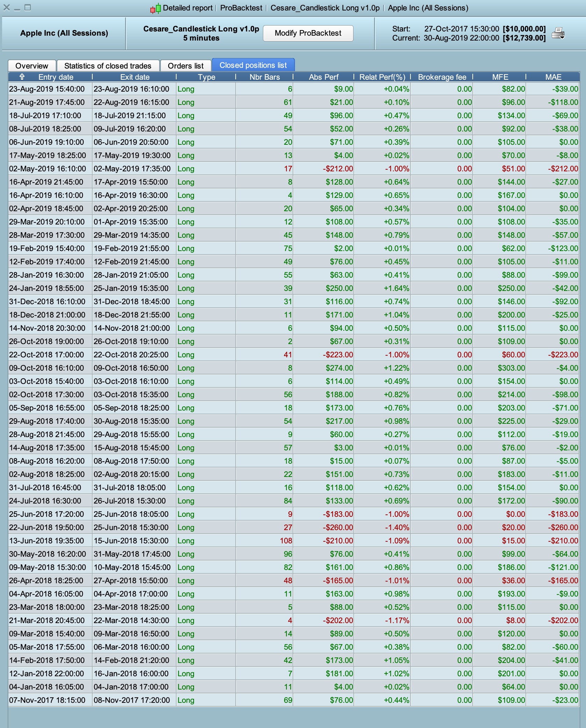Click the sort arrow in Entry date header
Image resolution: width=586 pixels, height=728 pixels.
(22, 77)
